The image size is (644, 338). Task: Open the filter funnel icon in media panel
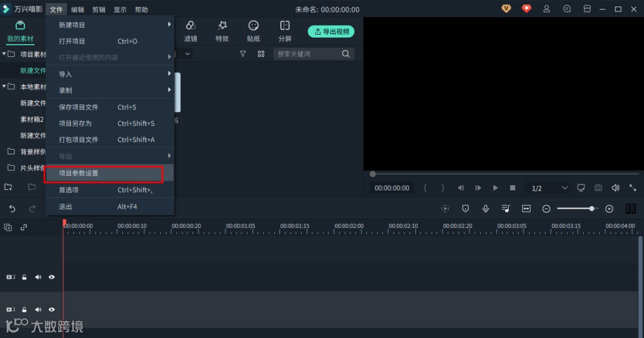pos(243,54)
